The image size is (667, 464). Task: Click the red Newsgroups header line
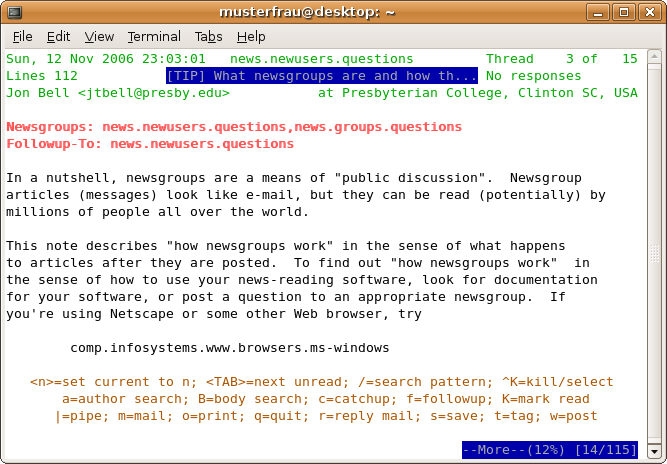click(234, 127)
